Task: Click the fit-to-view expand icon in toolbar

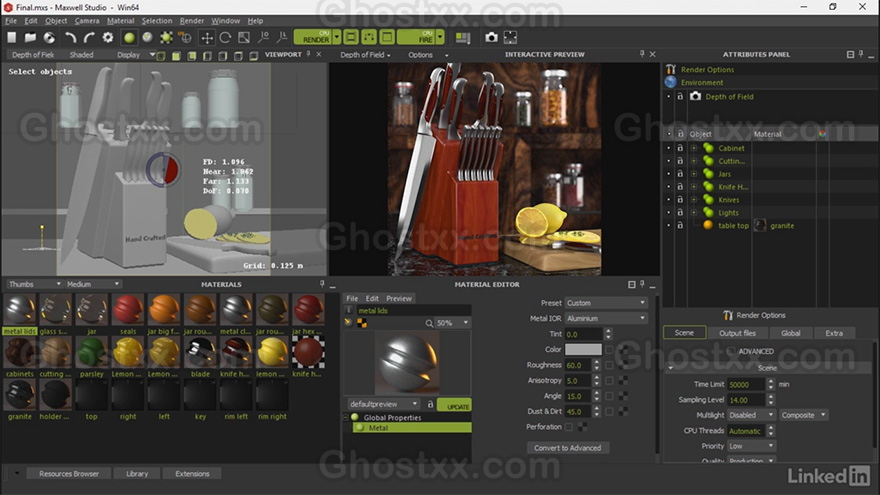Action: point(510,38)
